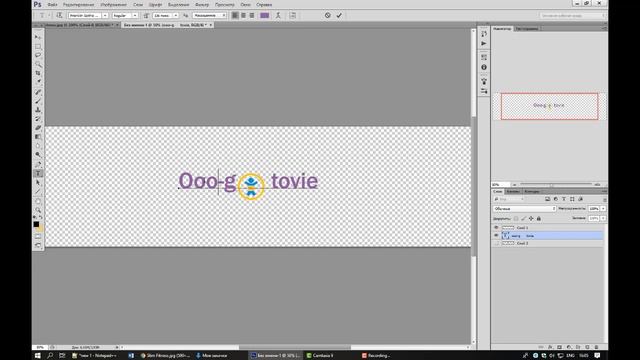The image size is (640, 360).
Task: Select the Gradient tool
Action: click(38, 137)
